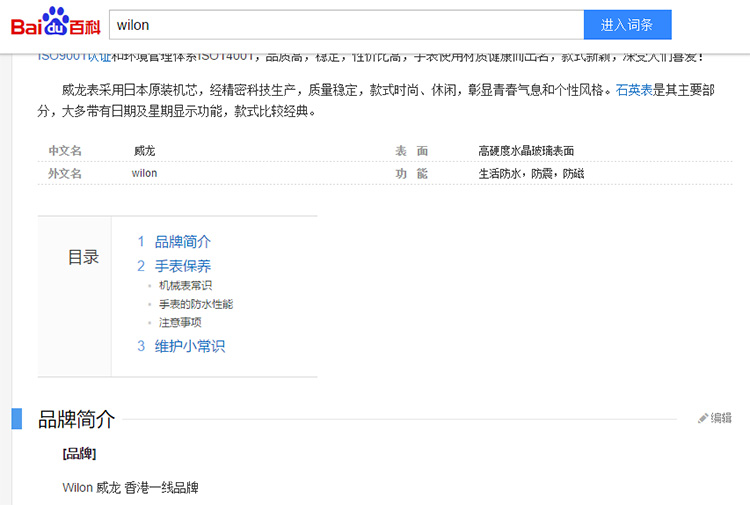The image size is (750, 505).
Task: Click the 进入词条 button
Action: pyautogui.click(x=627, y=25)
